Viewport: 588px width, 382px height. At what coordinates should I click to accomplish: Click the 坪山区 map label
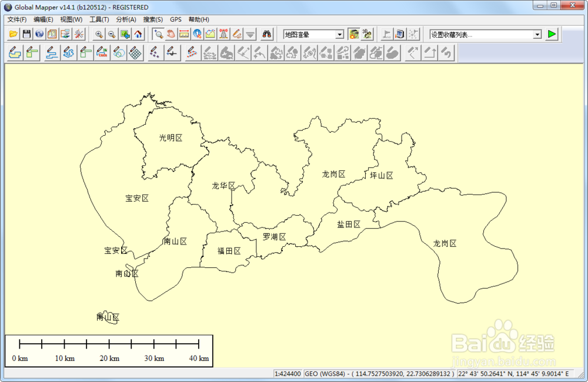pos(382,176)
